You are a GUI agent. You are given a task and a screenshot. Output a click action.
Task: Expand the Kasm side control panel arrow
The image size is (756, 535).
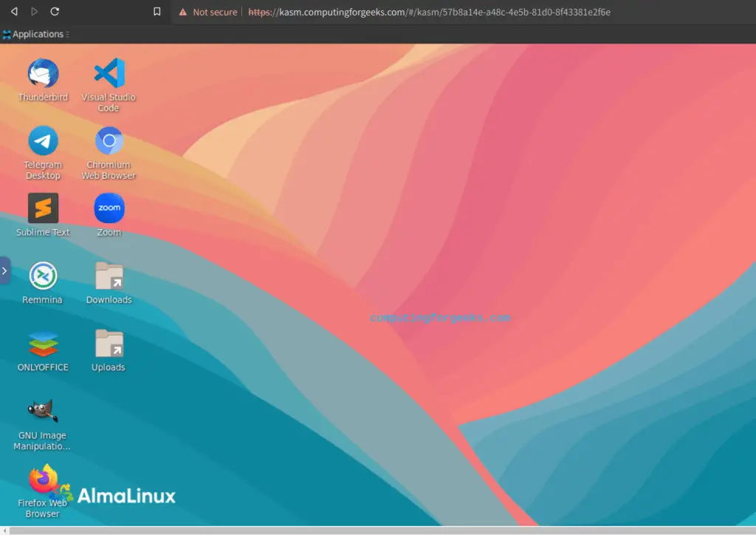(5, 270)
